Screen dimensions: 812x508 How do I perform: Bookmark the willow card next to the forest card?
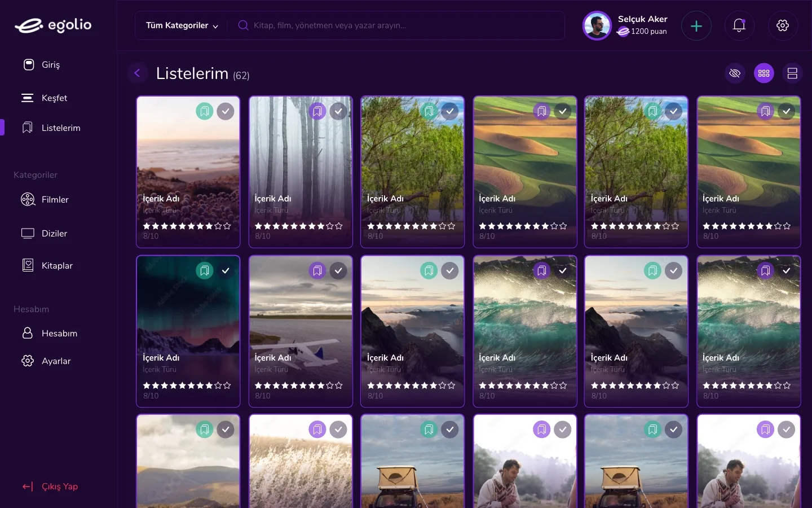(429, 111)
